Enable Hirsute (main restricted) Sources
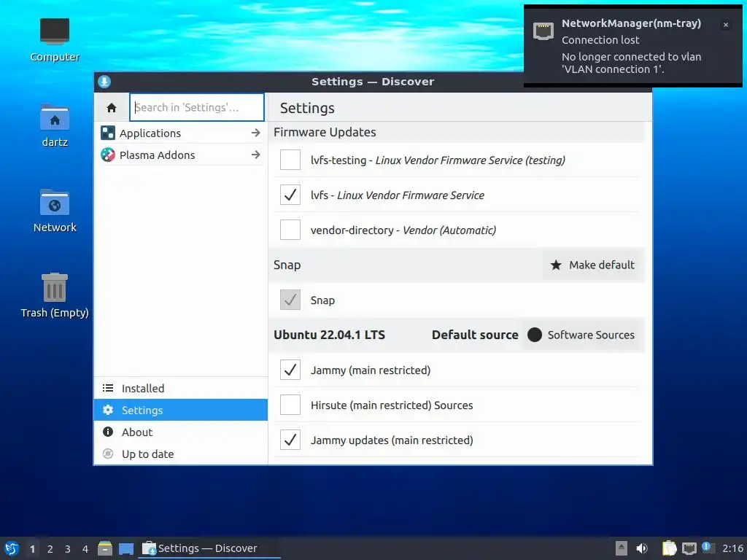Screen dimensions: 747x560 [x=290, y=405]
